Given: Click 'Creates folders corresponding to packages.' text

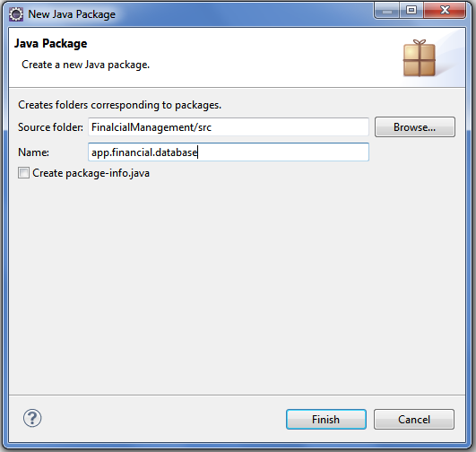Looking at the screenshot, I should click(x=119, y=105).
